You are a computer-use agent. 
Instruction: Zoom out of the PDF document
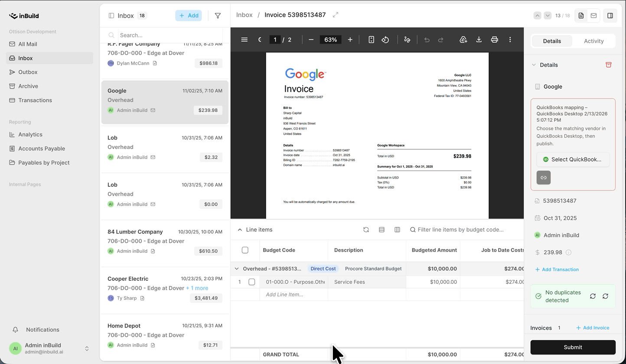(x=311, y=39)
